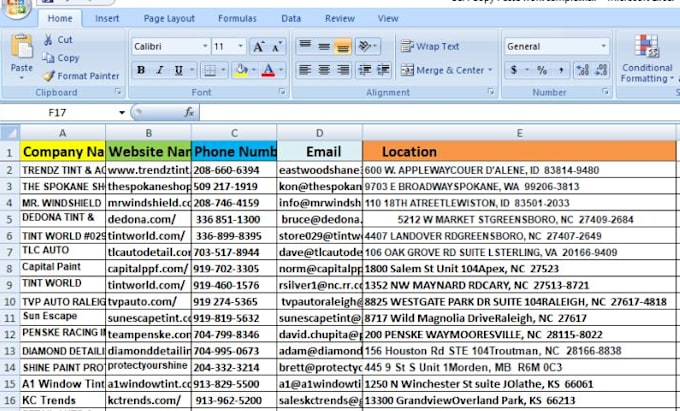Align text right
Image resolution: width=680 pixels, height=411 pixels.
coord(343,70)
